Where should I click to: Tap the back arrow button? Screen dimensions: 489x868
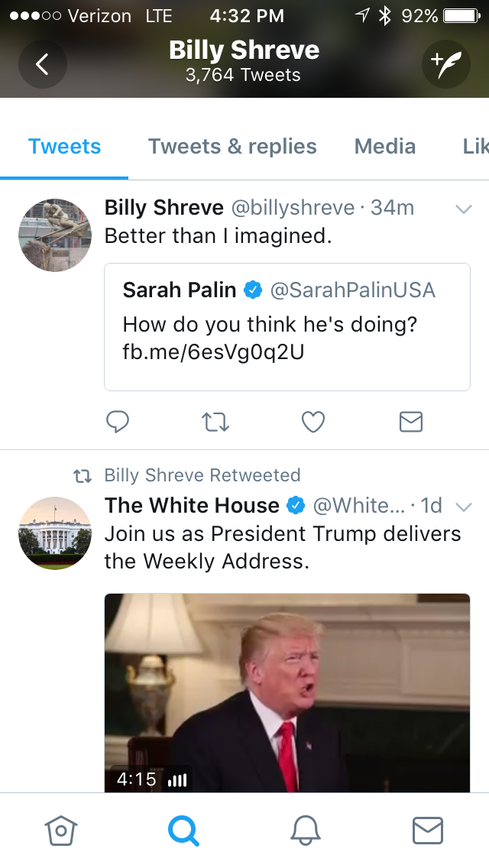[43, 64]
